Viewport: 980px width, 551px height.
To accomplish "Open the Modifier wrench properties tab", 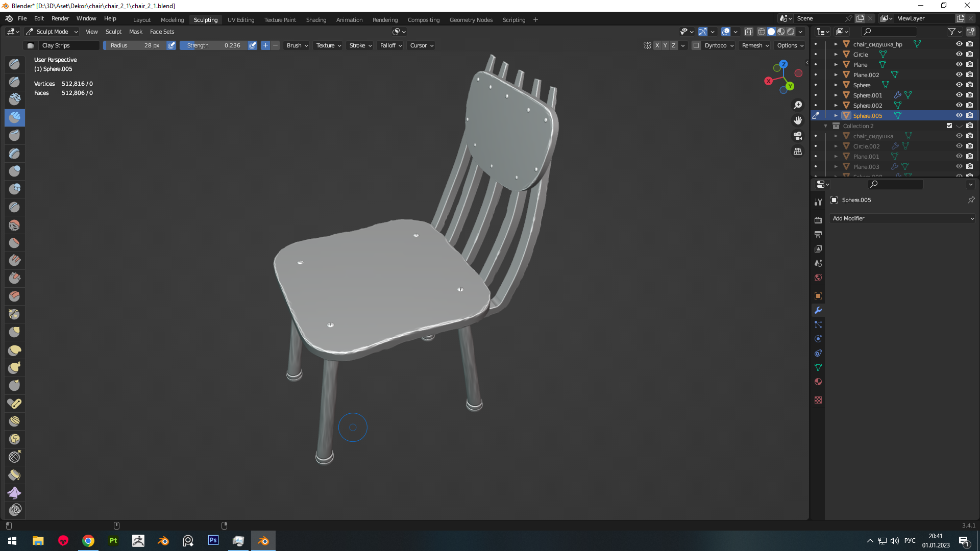I will [818, 310].
